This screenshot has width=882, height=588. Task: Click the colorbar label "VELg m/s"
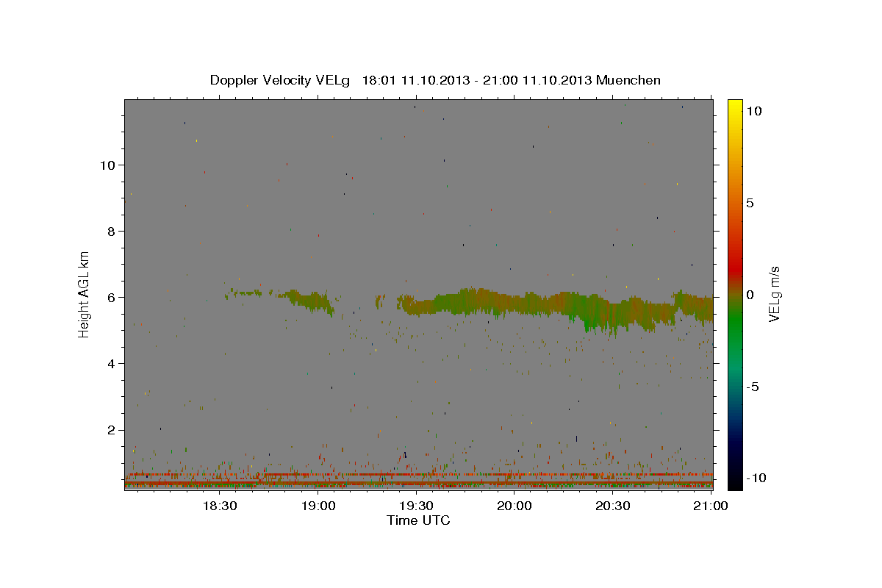pos(774,293)
